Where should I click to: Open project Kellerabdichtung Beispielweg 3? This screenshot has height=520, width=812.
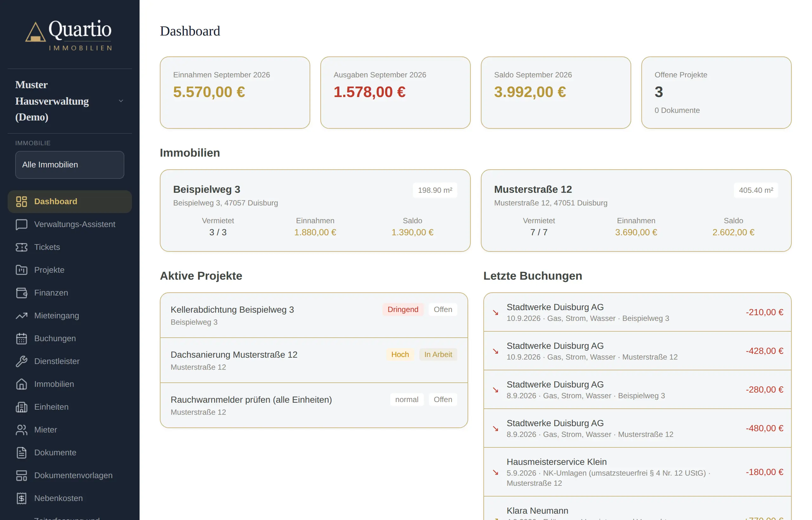314,315
